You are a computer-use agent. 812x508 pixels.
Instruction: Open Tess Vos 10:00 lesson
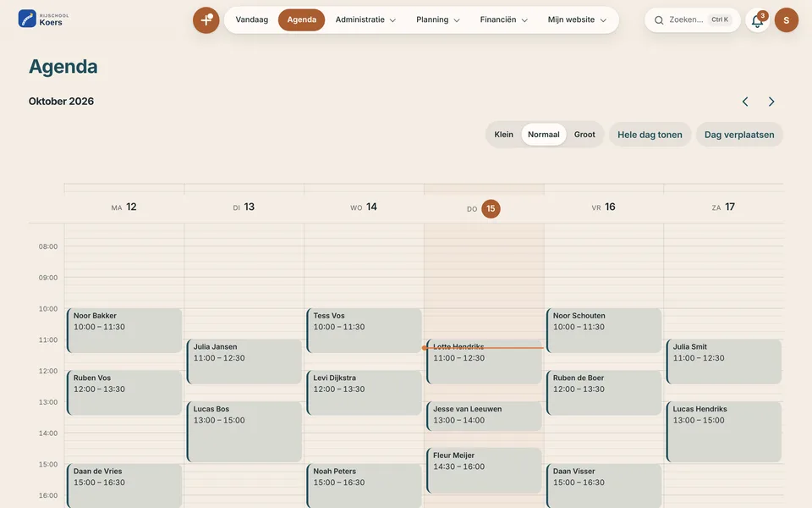(x=364, y=331)
